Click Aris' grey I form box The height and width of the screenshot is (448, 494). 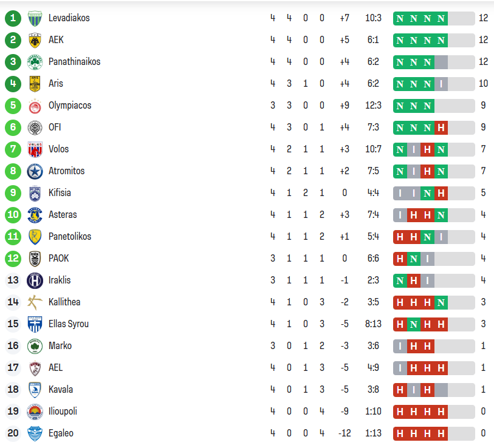point(441,84)
